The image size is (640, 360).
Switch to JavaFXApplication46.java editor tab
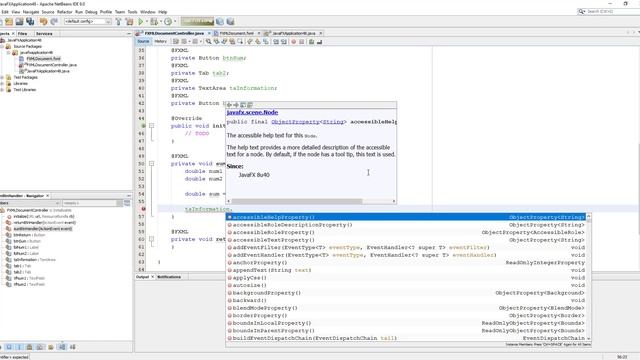[x=293, y=33]
